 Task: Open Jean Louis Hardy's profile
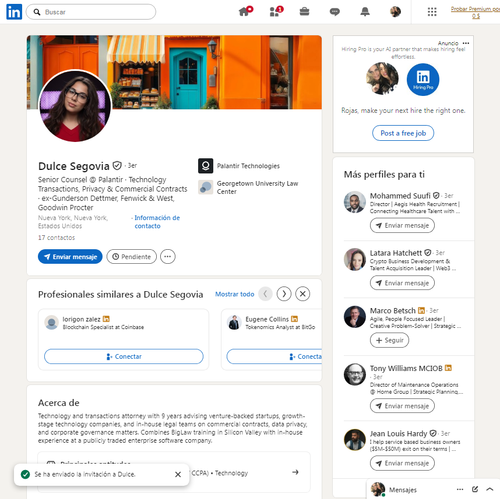398,434
